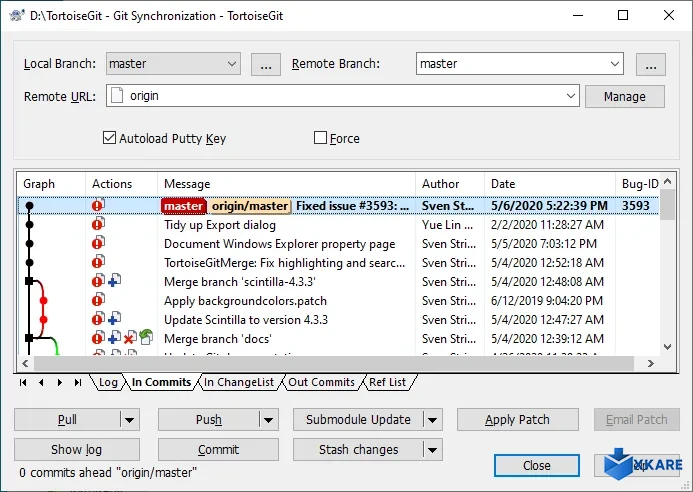Click the modified-files icon on the Fixed issue #3593 row
Image resolution: width=693 pixels, height=492 pixels.
(98, 205)
